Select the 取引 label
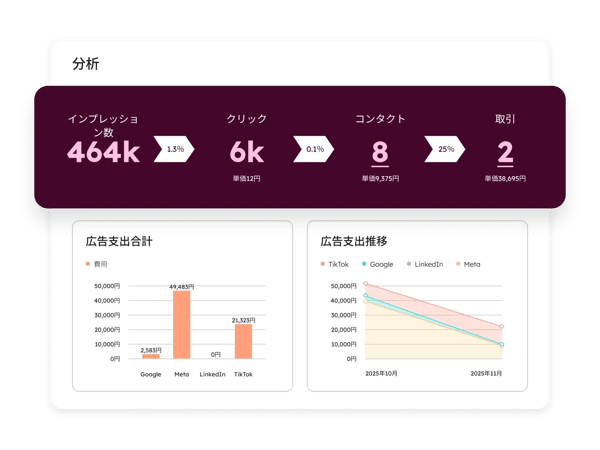 tap(505, 119)
